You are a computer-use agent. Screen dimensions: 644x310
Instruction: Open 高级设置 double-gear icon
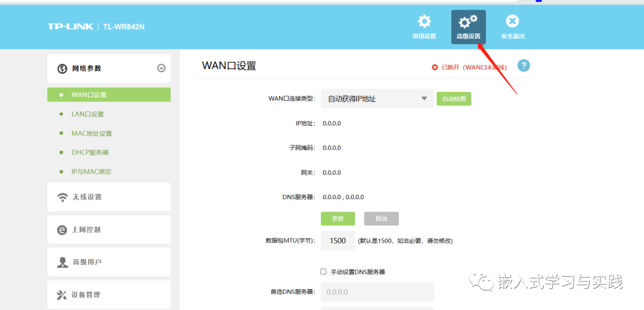tap(468, 21)
